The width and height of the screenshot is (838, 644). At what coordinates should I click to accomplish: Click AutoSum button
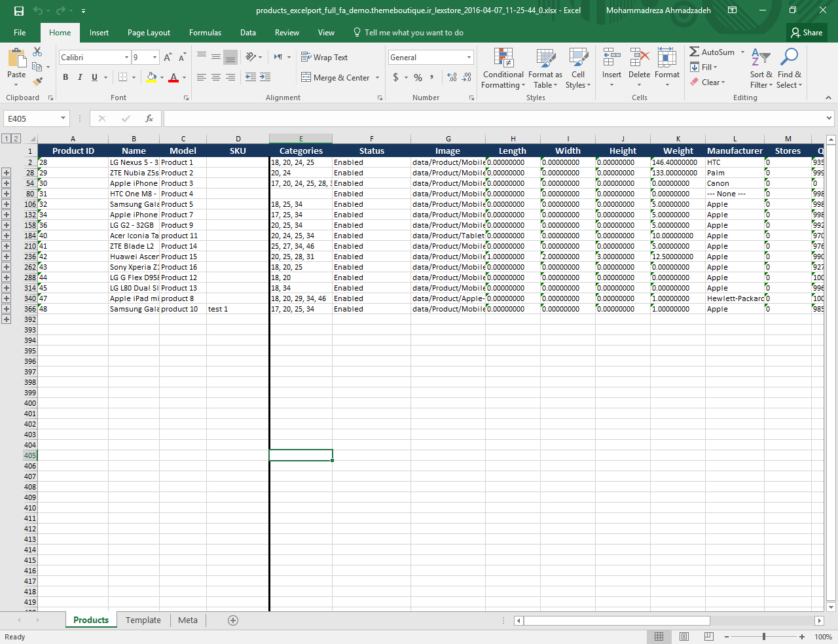(x=712, y=52)
